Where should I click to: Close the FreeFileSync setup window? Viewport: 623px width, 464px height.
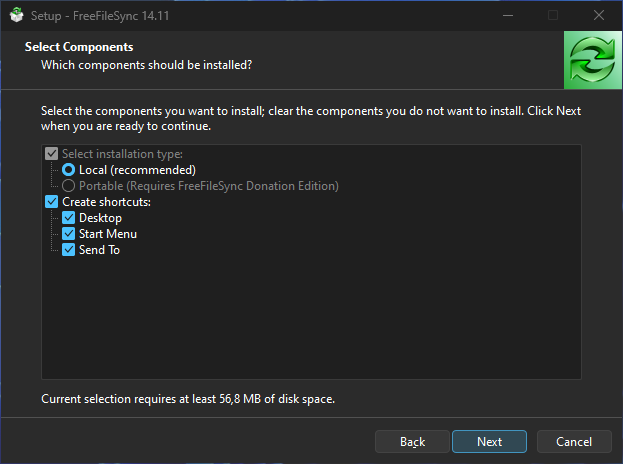click(x=599, y=15)
